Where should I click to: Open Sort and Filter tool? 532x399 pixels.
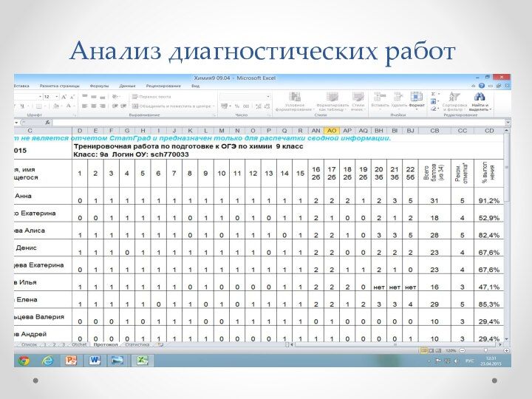pyautogui.click(x=452, y=100)
